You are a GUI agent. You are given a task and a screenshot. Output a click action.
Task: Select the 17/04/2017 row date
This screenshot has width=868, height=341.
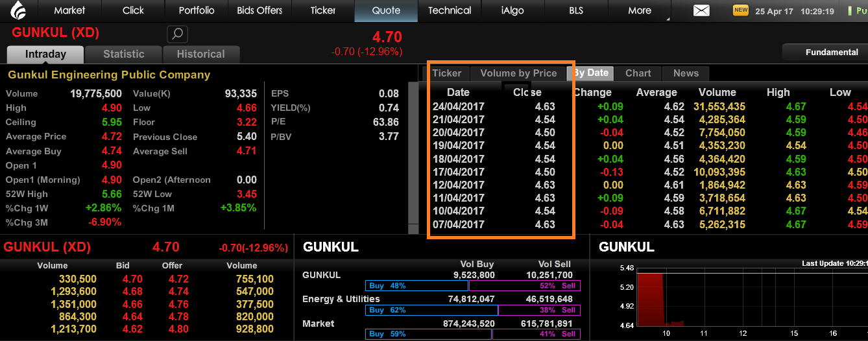click(458, 172)
